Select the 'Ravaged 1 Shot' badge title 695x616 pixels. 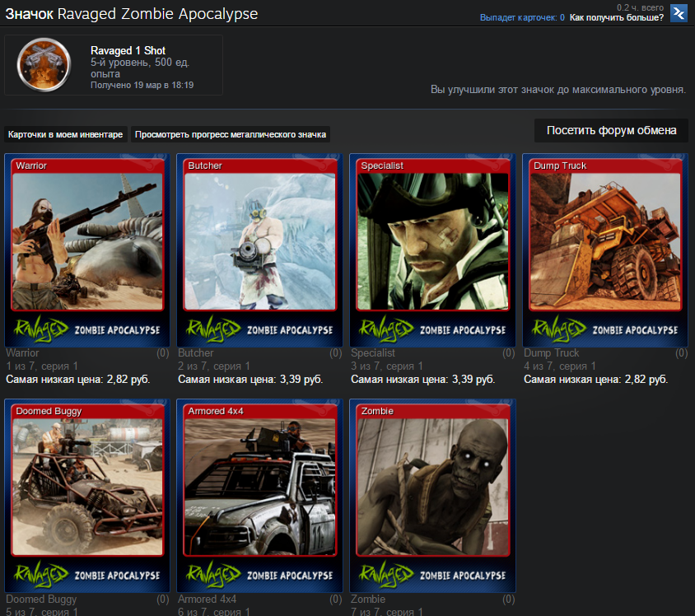coord(128,50)
